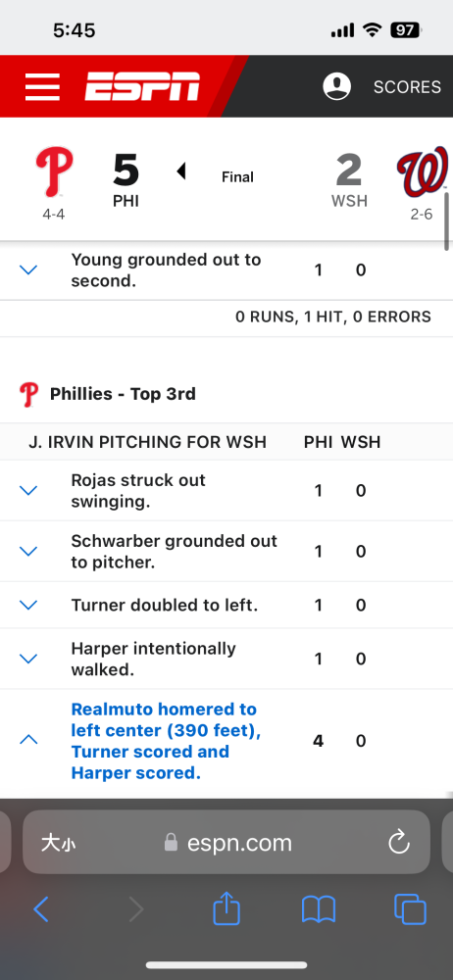Tap the ESPN logo
This screenshot has height=980, width=453.
142,86
